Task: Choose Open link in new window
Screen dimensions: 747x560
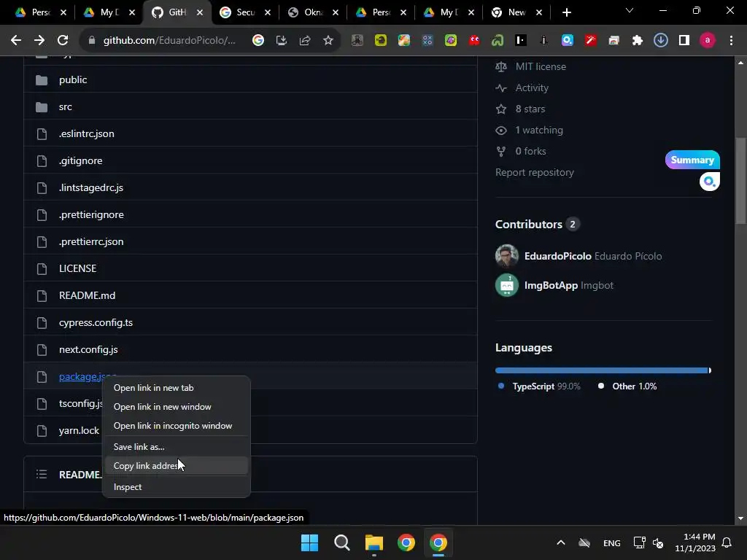Action: [177, 407]
